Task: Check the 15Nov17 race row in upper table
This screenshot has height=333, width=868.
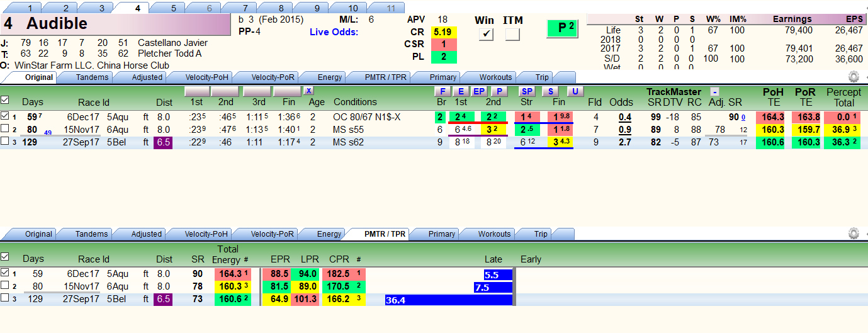Action: pyautogui.click(x=5, y=129)
